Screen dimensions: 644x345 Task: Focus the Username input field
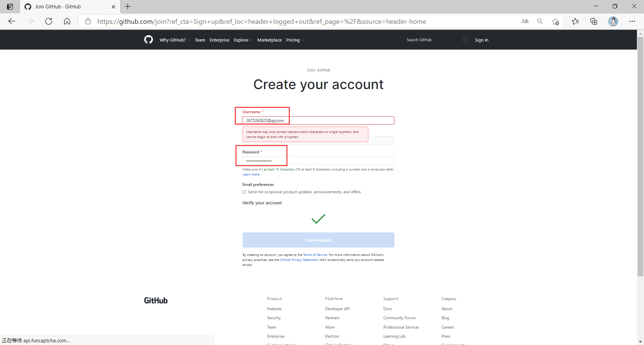point(318,120)
